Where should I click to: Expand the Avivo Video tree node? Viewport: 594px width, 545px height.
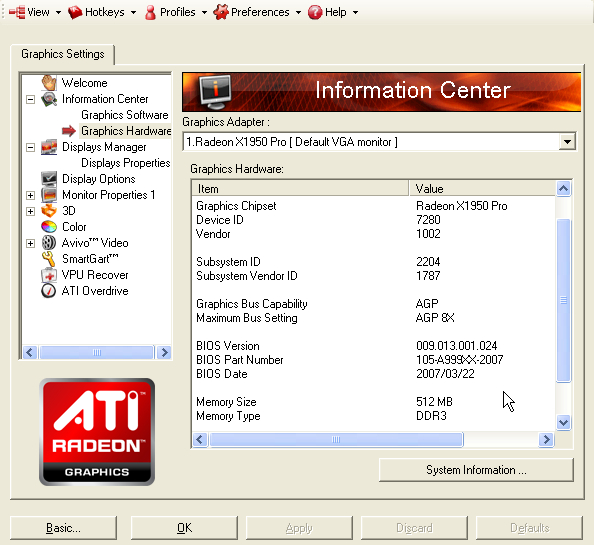pyautogui.click(x=31, y=243)
